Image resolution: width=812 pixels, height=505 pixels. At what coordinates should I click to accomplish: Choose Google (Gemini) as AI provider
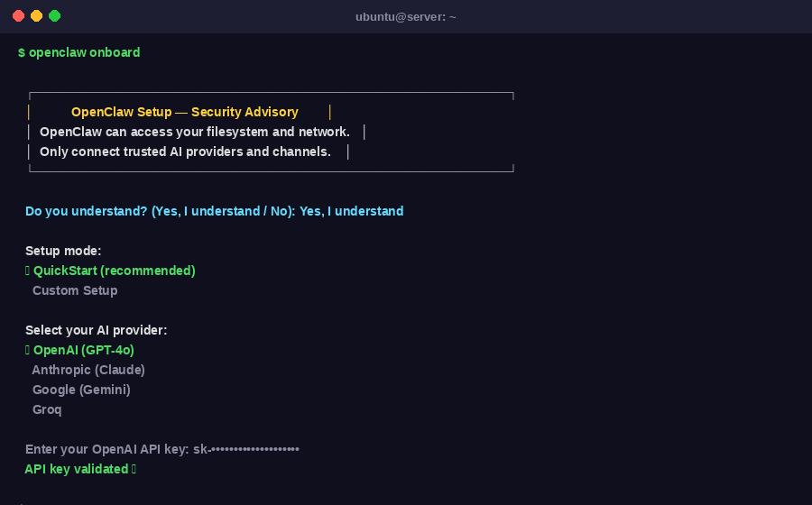pos(81,390)
